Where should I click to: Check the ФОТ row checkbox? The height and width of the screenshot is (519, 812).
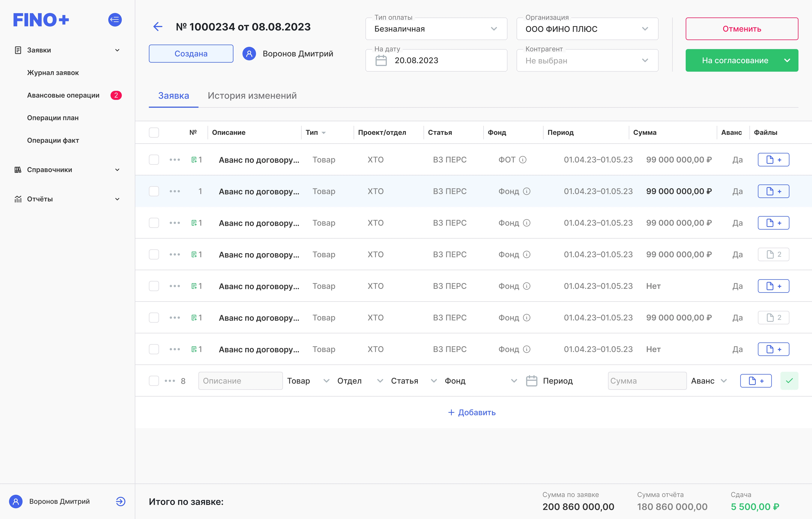(x=154, y=160)
